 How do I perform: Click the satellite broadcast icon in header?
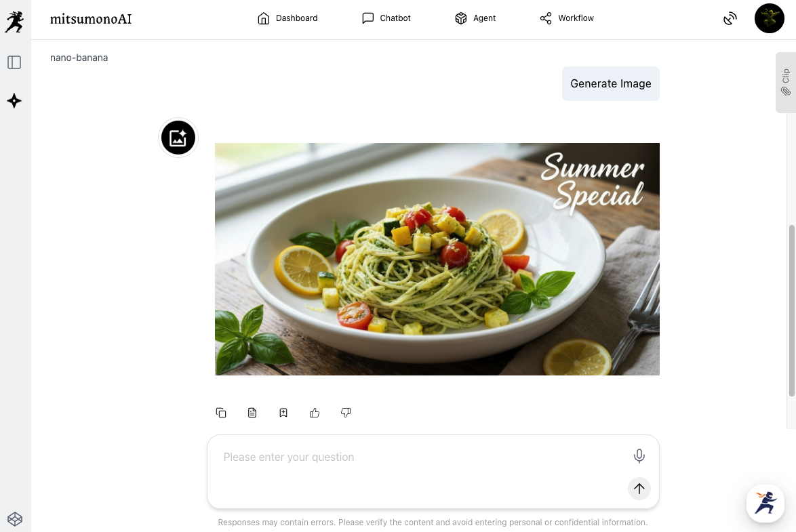730,19
